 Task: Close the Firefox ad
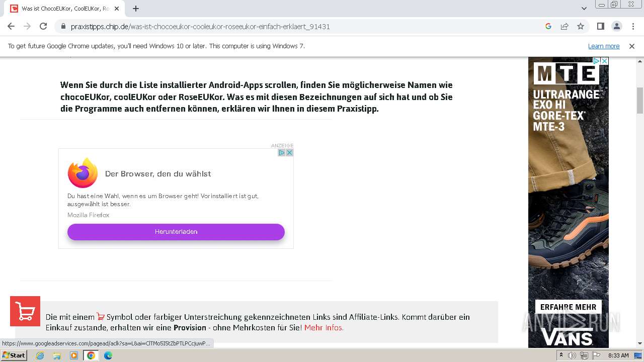click(289, 152)
